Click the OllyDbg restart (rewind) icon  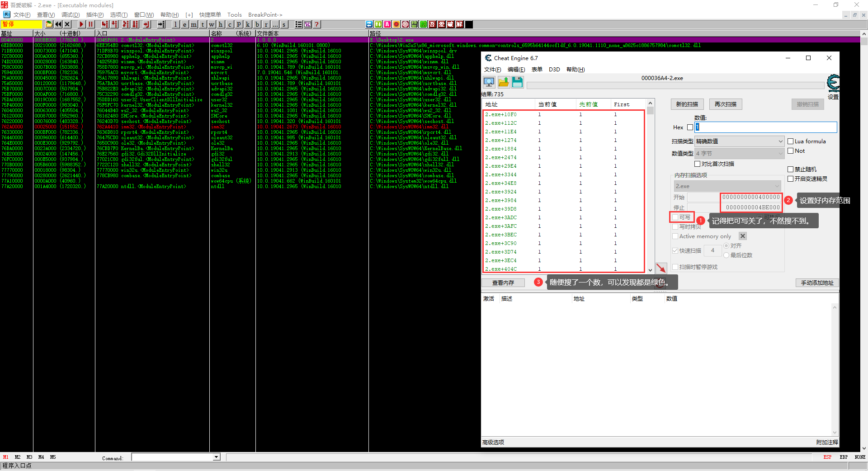[58, 24]
